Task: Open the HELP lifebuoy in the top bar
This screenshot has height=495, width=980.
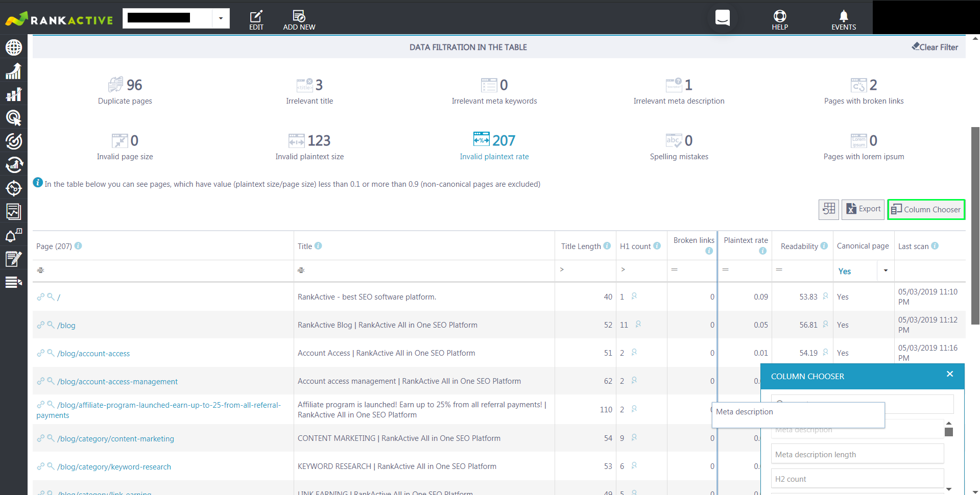Action: click(x=780, y=20)
